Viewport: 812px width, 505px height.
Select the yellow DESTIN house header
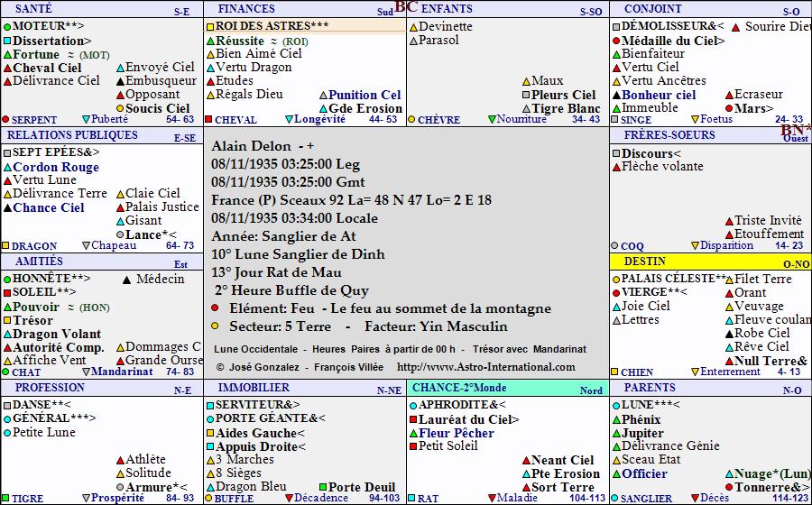[645, 262]
